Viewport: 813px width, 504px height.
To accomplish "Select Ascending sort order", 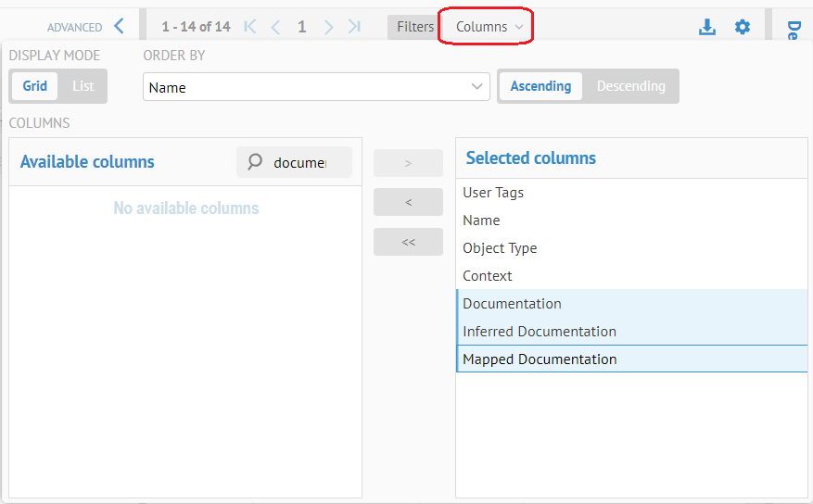I will (540, 86).
